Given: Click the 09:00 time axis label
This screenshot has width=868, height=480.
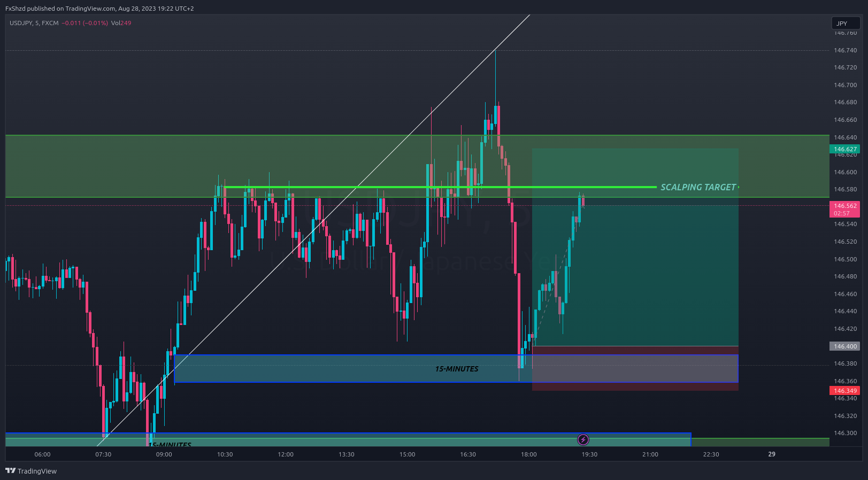Looking at the screenshot, I should point(164,454).
